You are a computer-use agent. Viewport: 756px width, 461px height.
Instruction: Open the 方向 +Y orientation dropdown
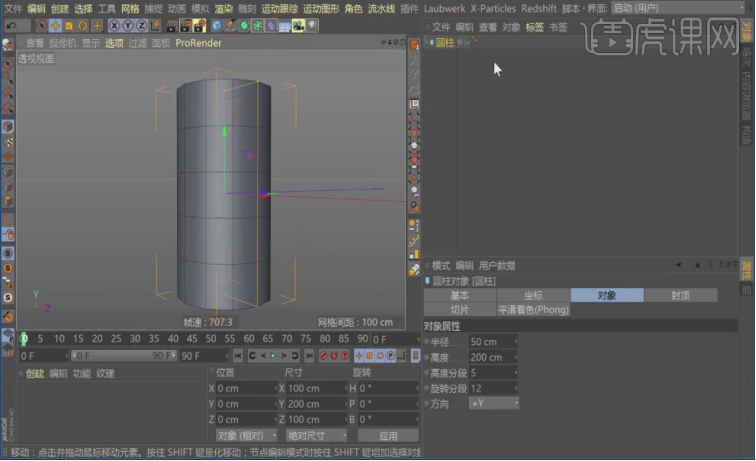click(494, 403)
